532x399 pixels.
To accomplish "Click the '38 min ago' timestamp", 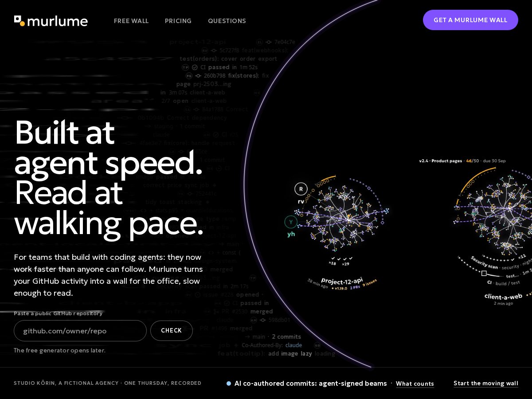I will (317, 283).
